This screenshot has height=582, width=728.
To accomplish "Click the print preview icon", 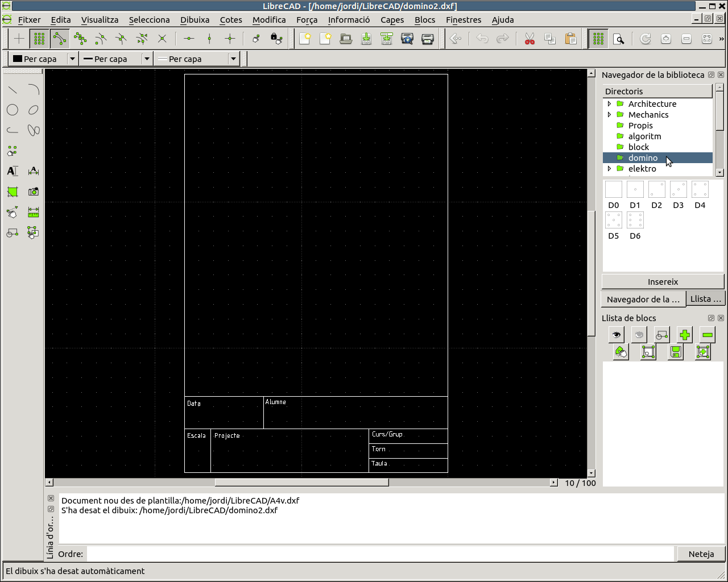I will [407, 39].
